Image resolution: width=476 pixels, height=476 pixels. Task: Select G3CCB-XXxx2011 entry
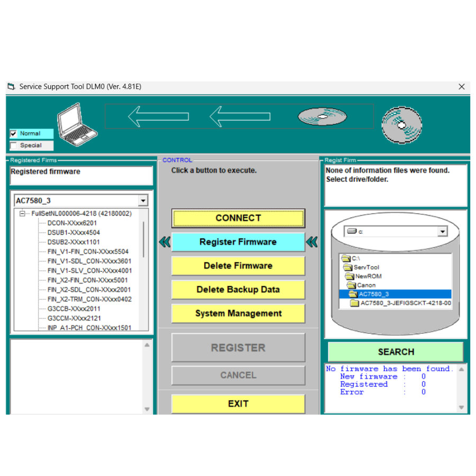click(74, 309)
